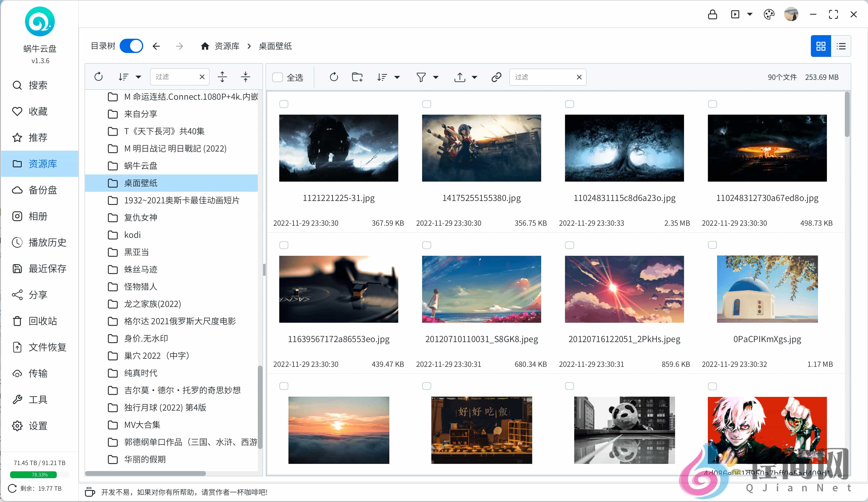Viewport: 868px width, 502px height.
Task: Refresh the file list
Action: click(333, 77)
